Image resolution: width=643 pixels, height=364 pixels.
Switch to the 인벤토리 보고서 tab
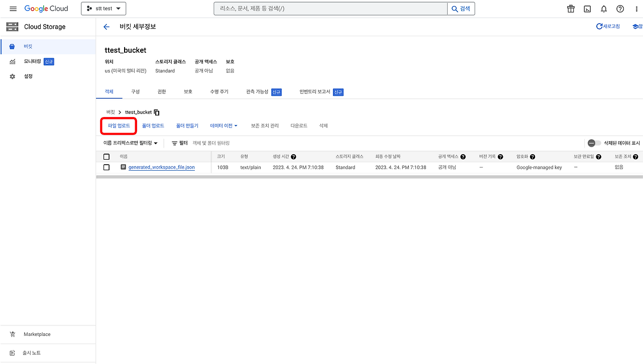(321, 92)
